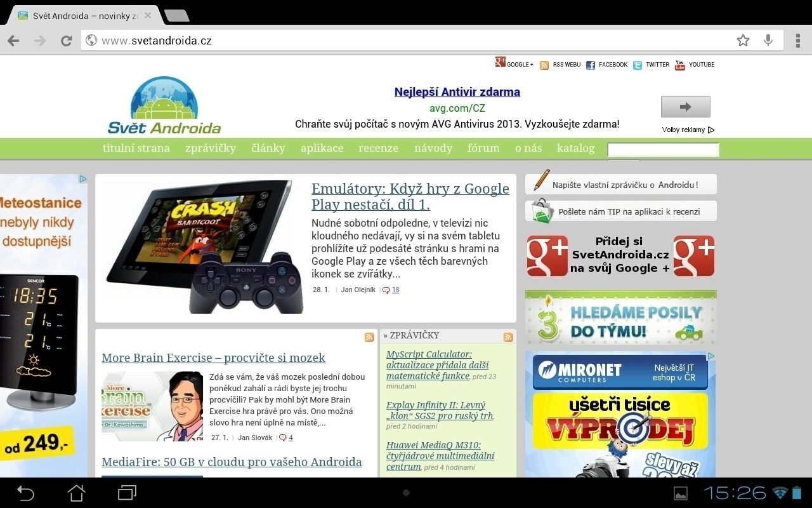Open the katalog menu item
812x508 pixels.
(576, 148)
